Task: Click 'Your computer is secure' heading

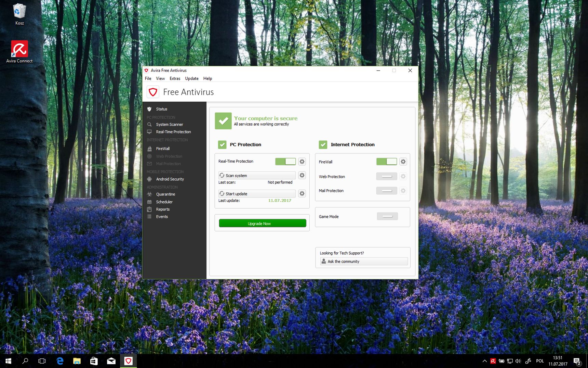Action: 266,118
